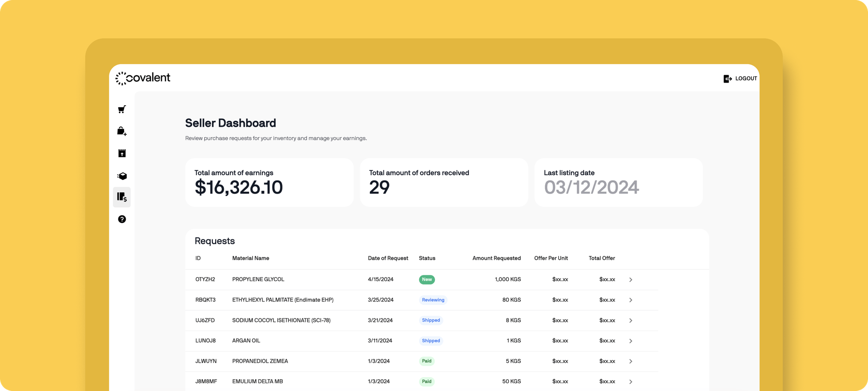Image resolution: width=868 pixels, height=391 pixels.
Task: Click the Paid badge for PROPANEDIOL ZEMEA
Action: point(427,361)
